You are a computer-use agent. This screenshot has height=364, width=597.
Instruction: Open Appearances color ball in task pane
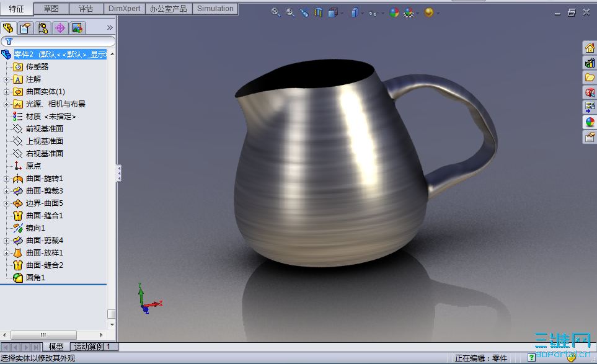point(590,122)
